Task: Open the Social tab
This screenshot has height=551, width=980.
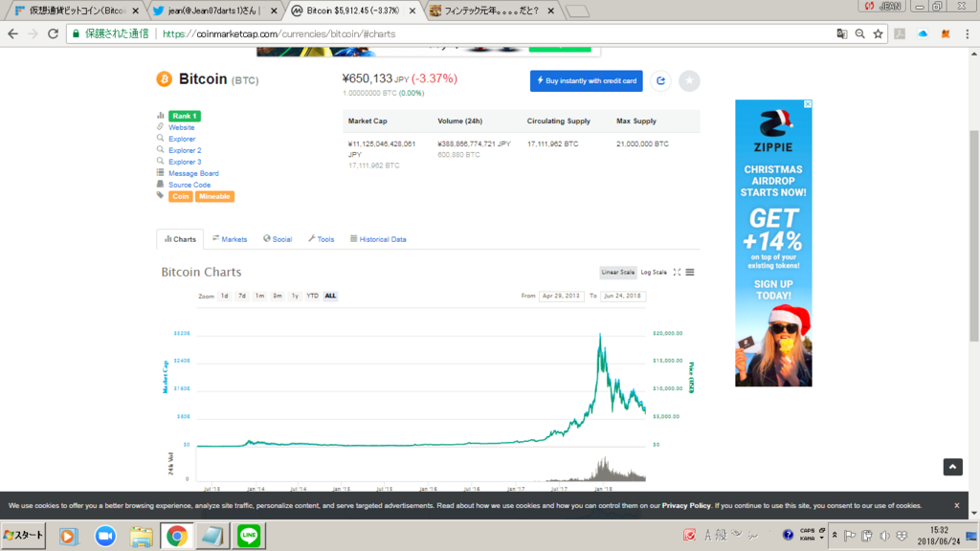Action: (x=278, y=239)
